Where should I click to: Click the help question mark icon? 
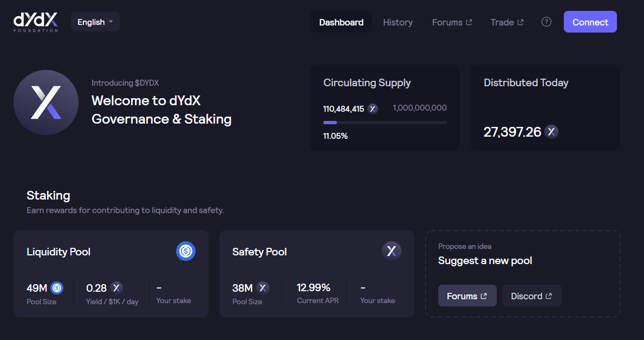pyautogui.click(x=547, y=22)
